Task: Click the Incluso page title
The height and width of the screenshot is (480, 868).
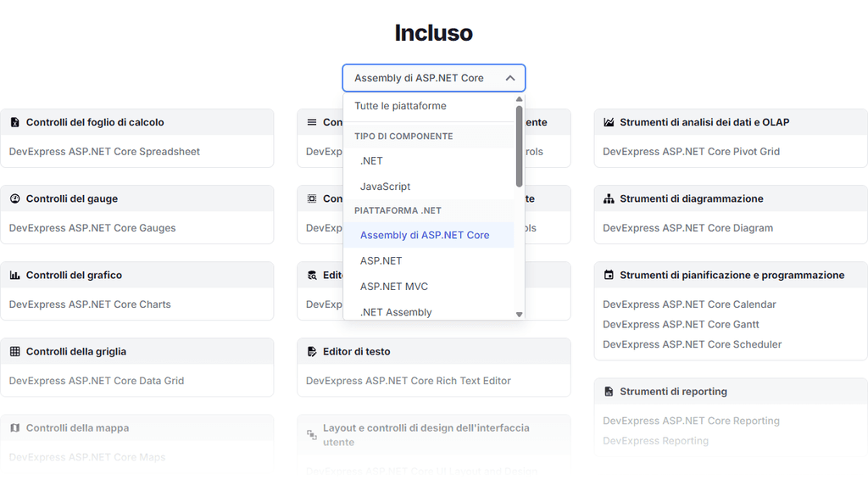Action: [433, 33]
